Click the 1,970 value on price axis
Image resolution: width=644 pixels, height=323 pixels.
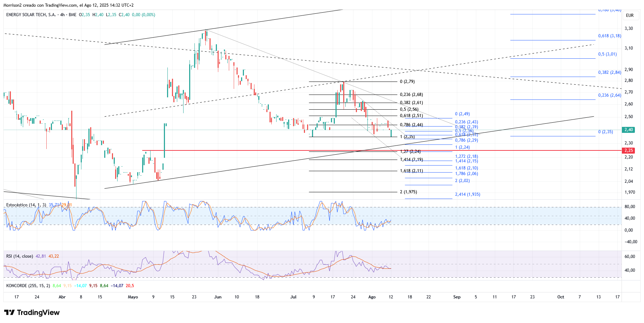pos(630,192)
